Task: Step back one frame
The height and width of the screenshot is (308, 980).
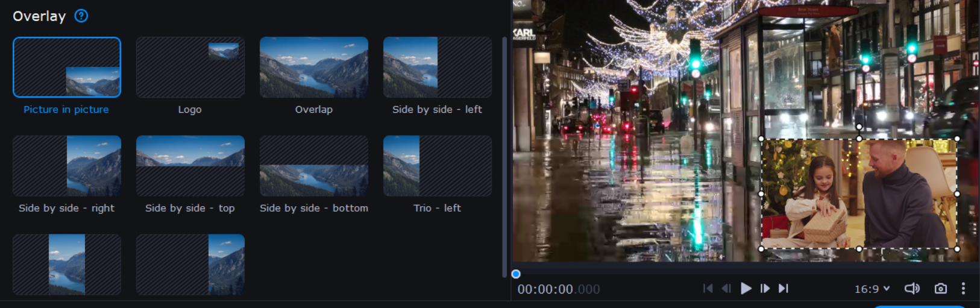Action: point(726,289)
